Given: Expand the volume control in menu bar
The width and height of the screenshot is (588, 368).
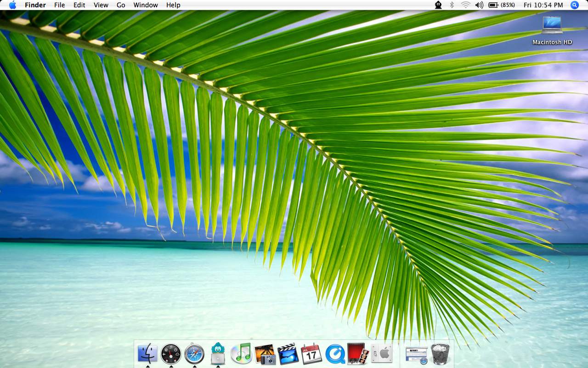Looking at the screenshot, I should (479, 5).
